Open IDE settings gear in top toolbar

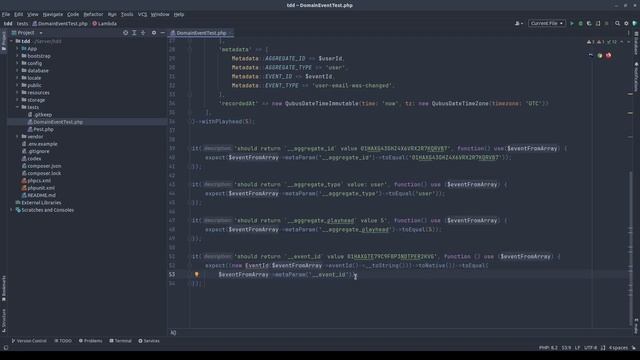(x=626, y=24)
